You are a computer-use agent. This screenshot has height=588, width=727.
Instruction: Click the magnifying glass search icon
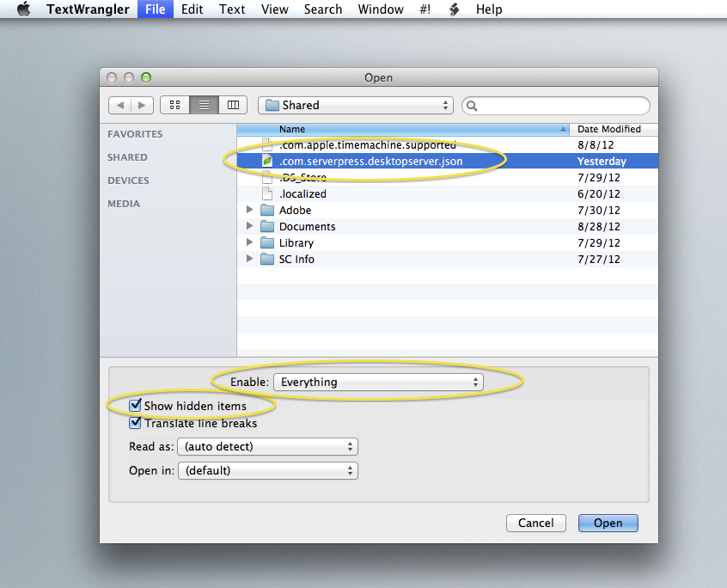[x=472, y=107]
